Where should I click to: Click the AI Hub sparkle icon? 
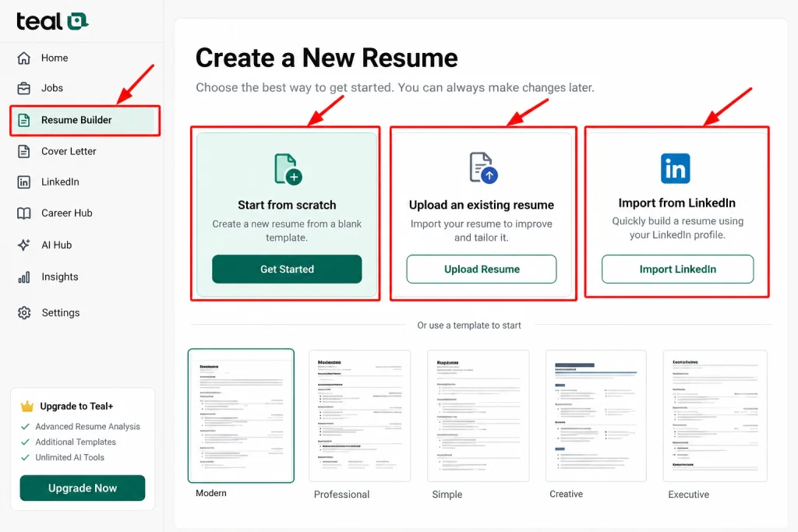24,245
